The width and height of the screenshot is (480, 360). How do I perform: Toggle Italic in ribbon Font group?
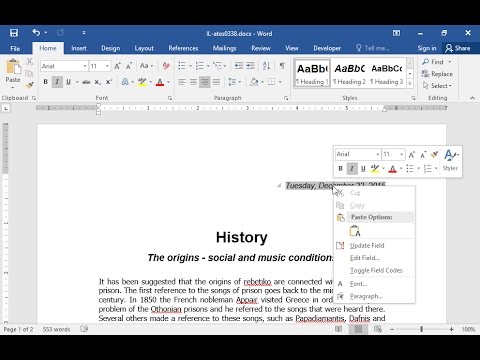57,82
